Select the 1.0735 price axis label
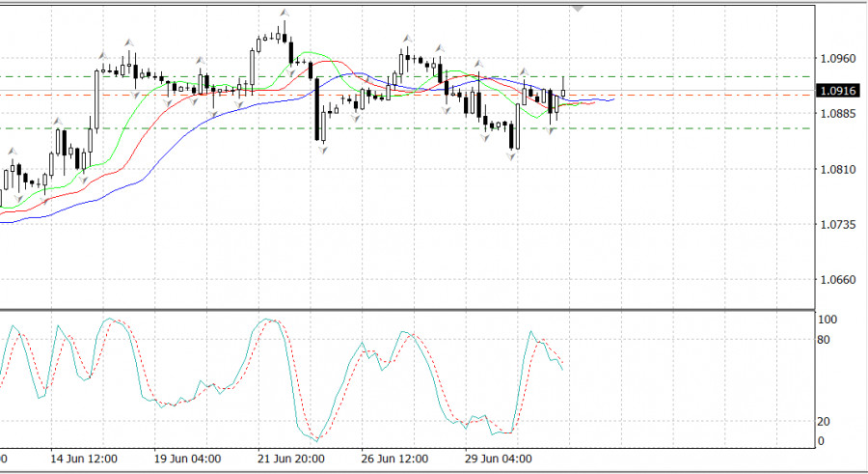This screenshot has width=868, height=474. pyautogui.click(x=836, y=224)
